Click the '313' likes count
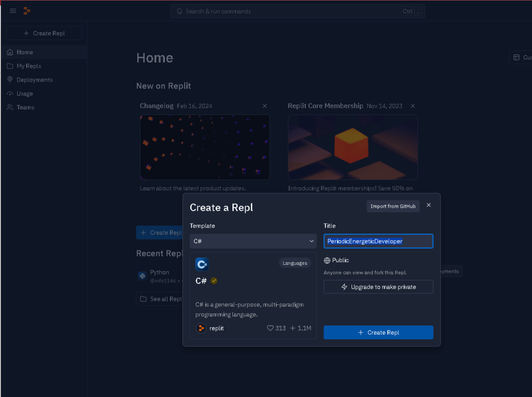Viewport: 532px width, 397px height. 280,328
